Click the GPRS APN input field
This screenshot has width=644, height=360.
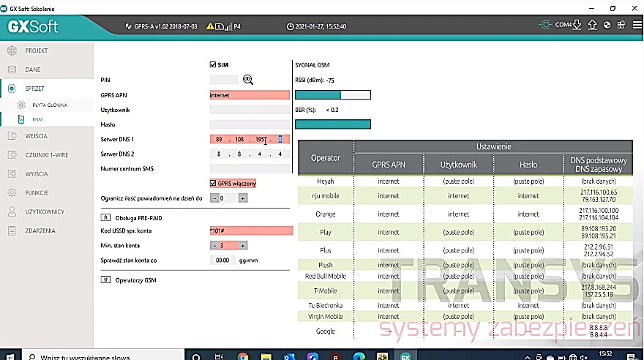click(250, 95)
